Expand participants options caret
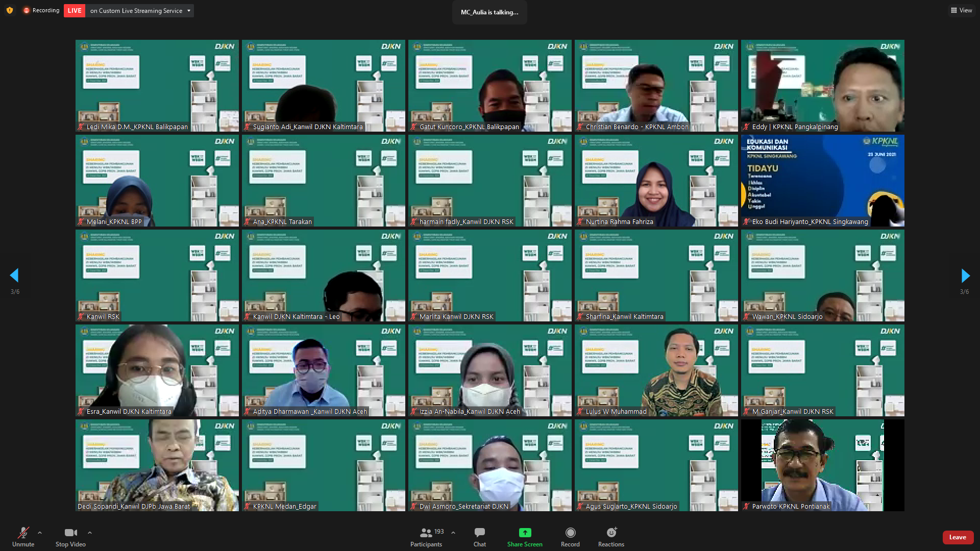The width and height of the screenshot is (980, 551). (453, 533)
